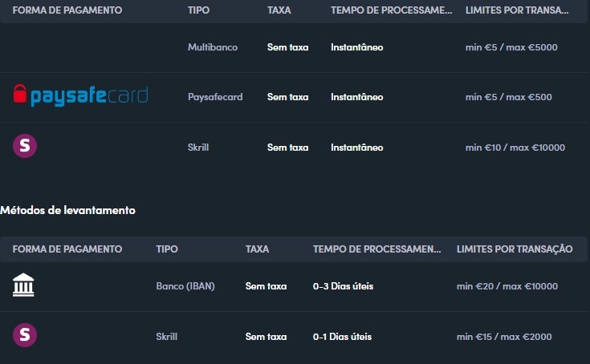Click the min €10 / max €10000 limit
Viewport: 590px width, 364px height.
[x=515, y=148]
